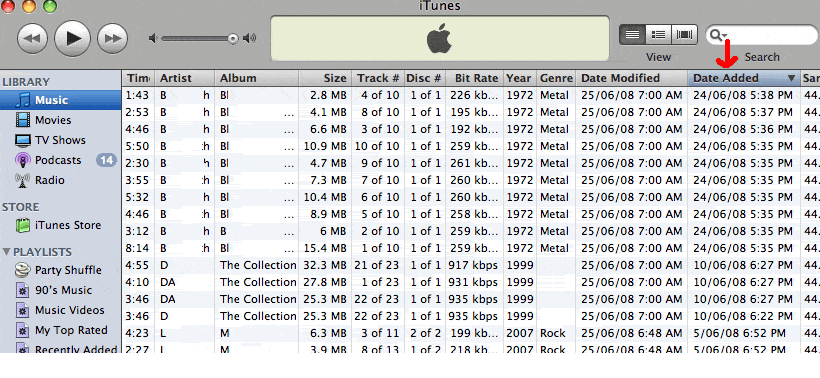The height and width of the screenshot is (378, 820).
Task: Click the TV Shows screen icon
Action: click(x=22, y=140)
